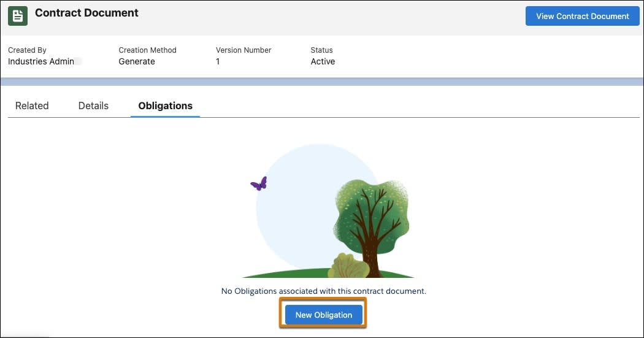Click the 'No Obligations associated' message text
Screen dimensions: 644x338
[x=324, y=291]
